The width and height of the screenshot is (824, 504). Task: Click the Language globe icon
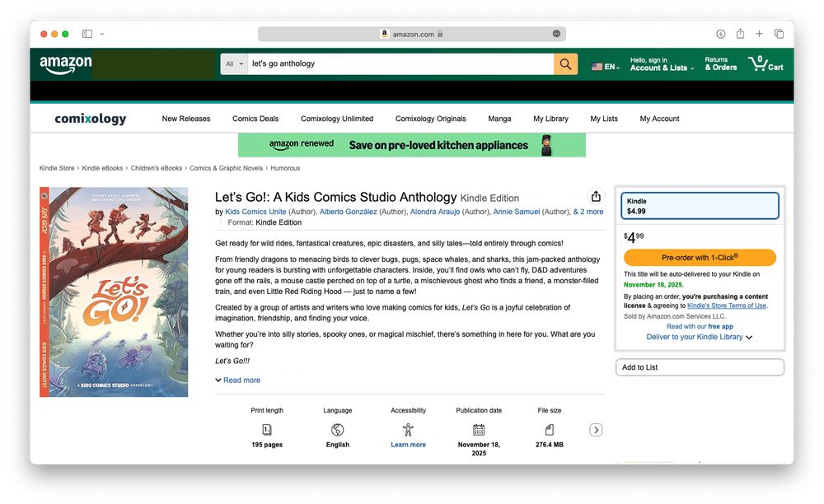coord(337,430)
